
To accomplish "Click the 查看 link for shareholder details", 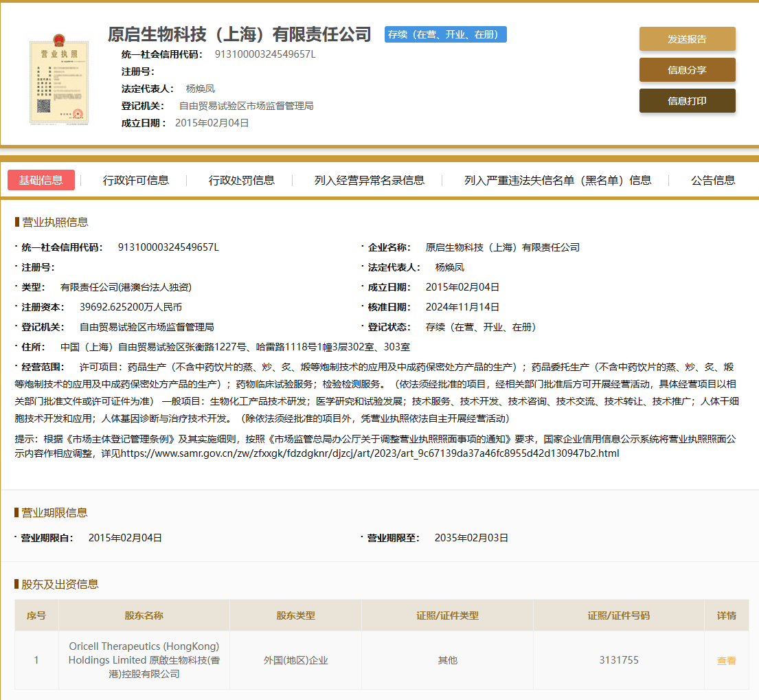I will click(726, 660).
